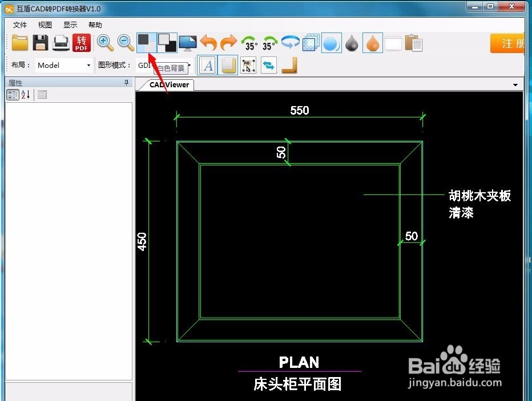Click the 属性 panel title
Image resolution: width=532 pixels, height=401 pixels.
pyautogui.click(x=15, y=83)
